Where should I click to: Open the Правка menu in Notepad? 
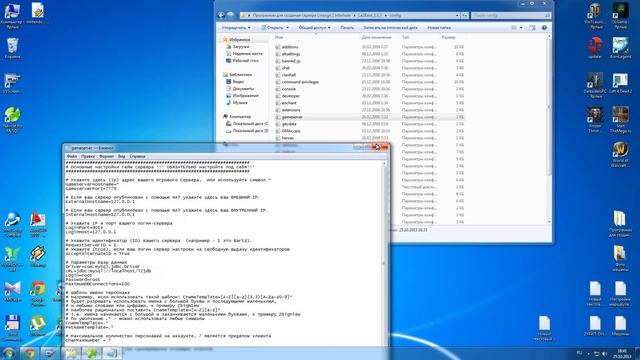88,156
